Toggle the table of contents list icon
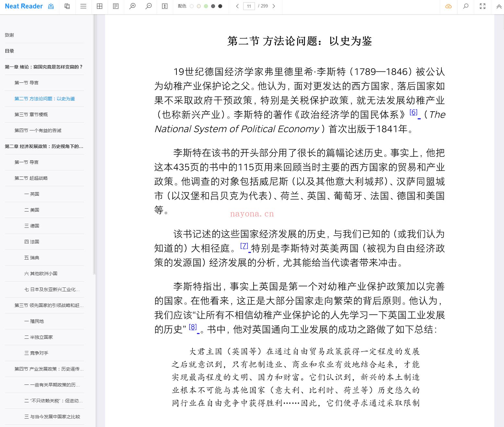Image resolution: width=504 pixels, height=427 pixels. coord(83,6)
